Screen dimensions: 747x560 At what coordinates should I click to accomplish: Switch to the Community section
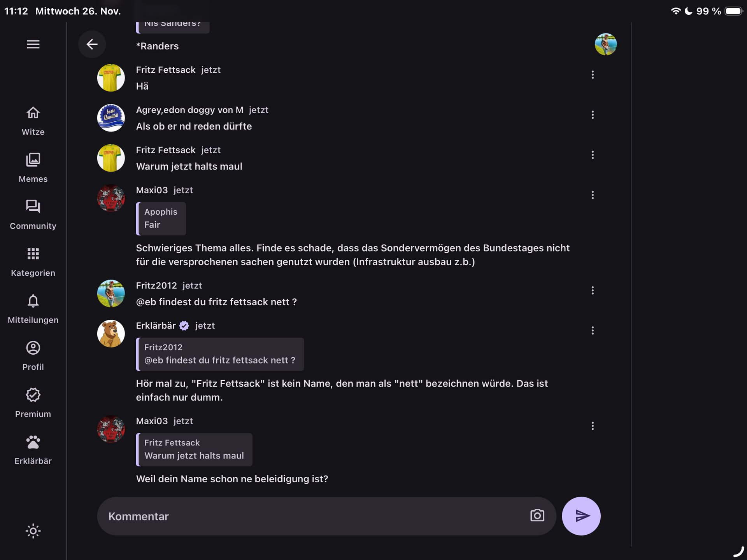pyautogui.click(x=33, y=215)
